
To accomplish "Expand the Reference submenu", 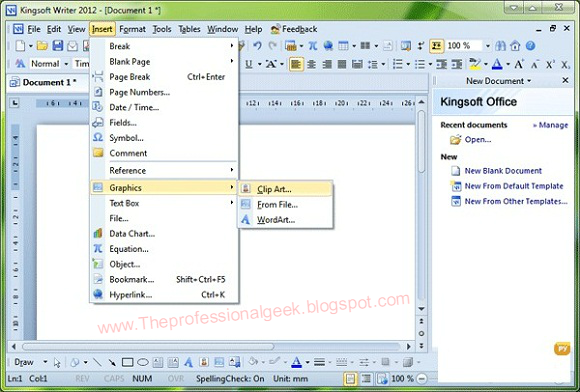I will click(x=165, y=170).
